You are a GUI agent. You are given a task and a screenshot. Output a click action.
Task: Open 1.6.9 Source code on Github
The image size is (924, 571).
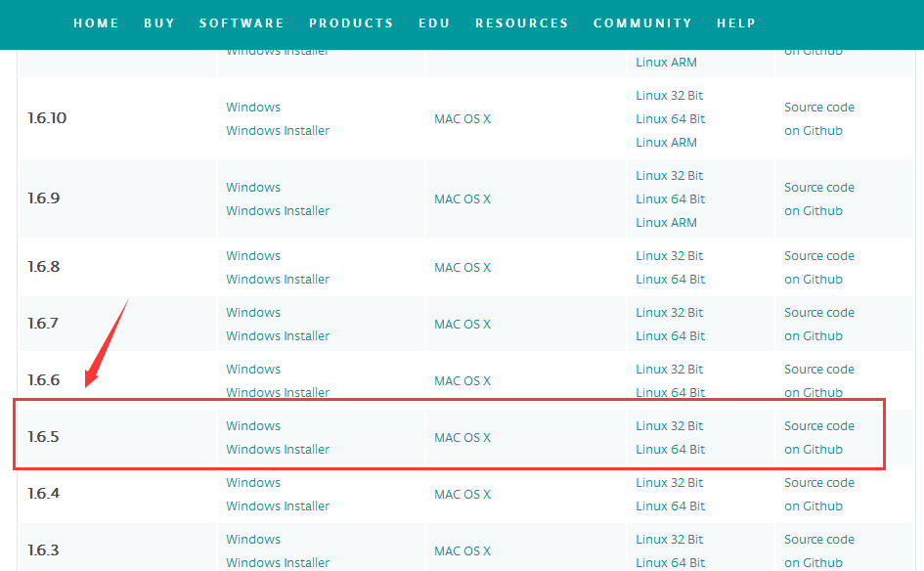(x=819, y=199)
